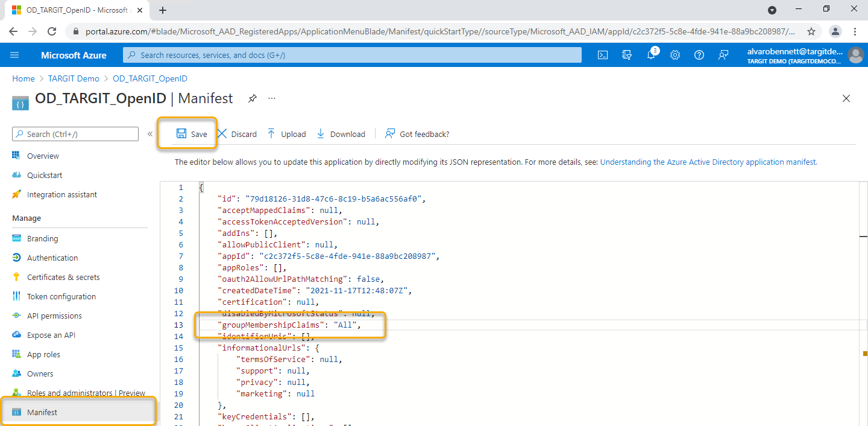
Task: Go to Home breadcrumb
Action: coord(24,78)
